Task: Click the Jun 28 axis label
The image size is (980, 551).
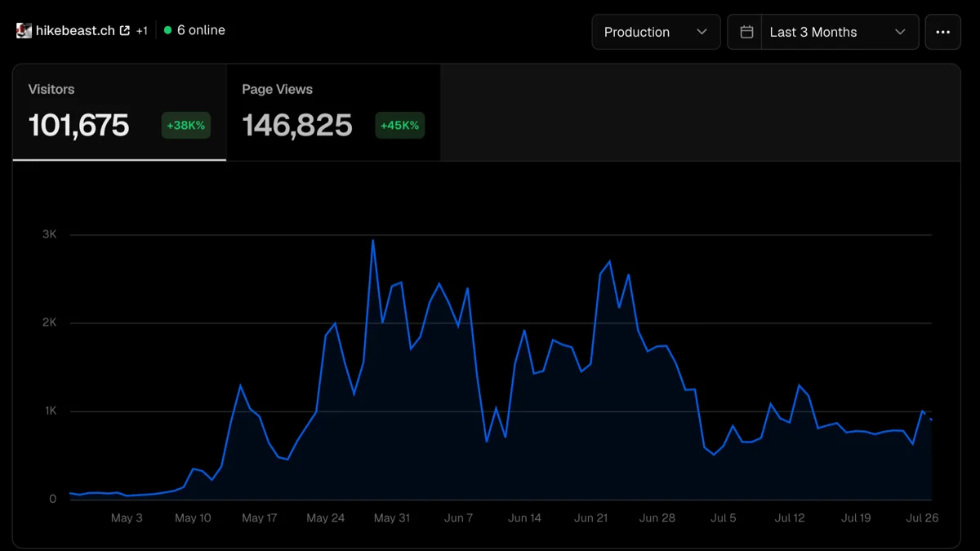Action: [657, 518]
